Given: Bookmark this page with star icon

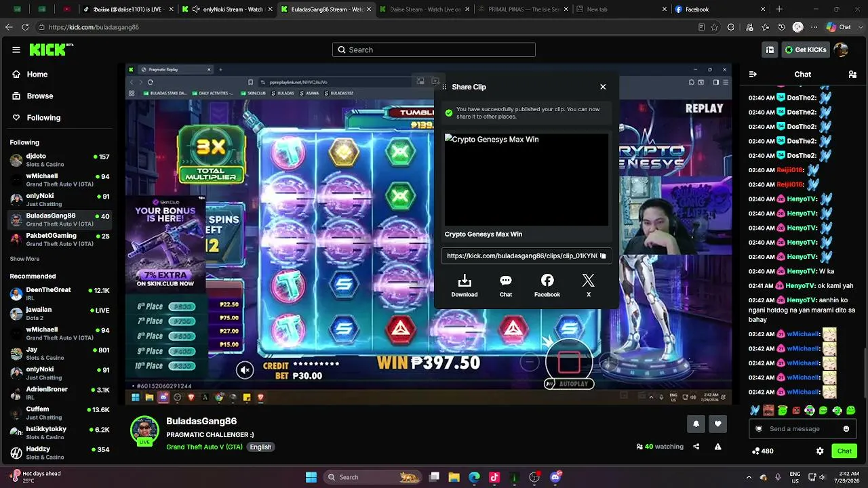Looking at the screenshot, I should click(715, 27).
